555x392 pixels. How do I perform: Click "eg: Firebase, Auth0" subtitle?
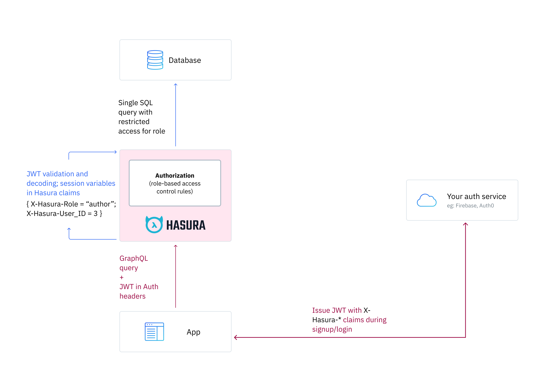(470, 206)
